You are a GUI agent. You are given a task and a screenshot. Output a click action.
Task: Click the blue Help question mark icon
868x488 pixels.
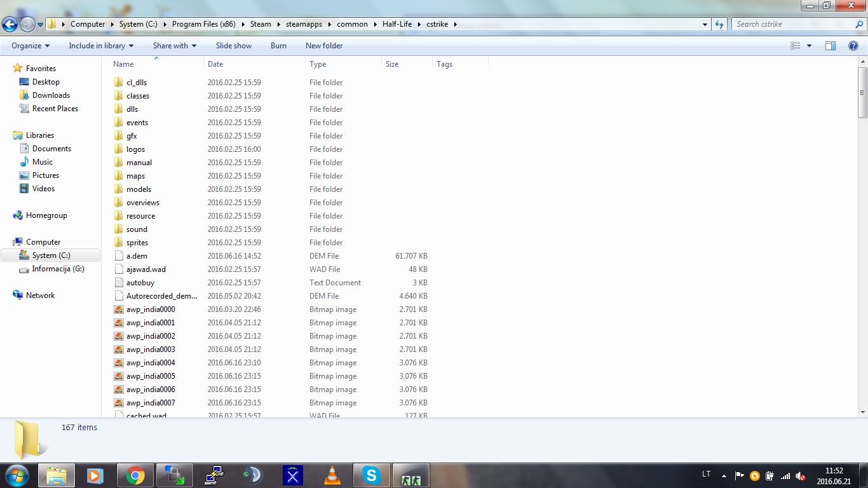pos(853,46)
